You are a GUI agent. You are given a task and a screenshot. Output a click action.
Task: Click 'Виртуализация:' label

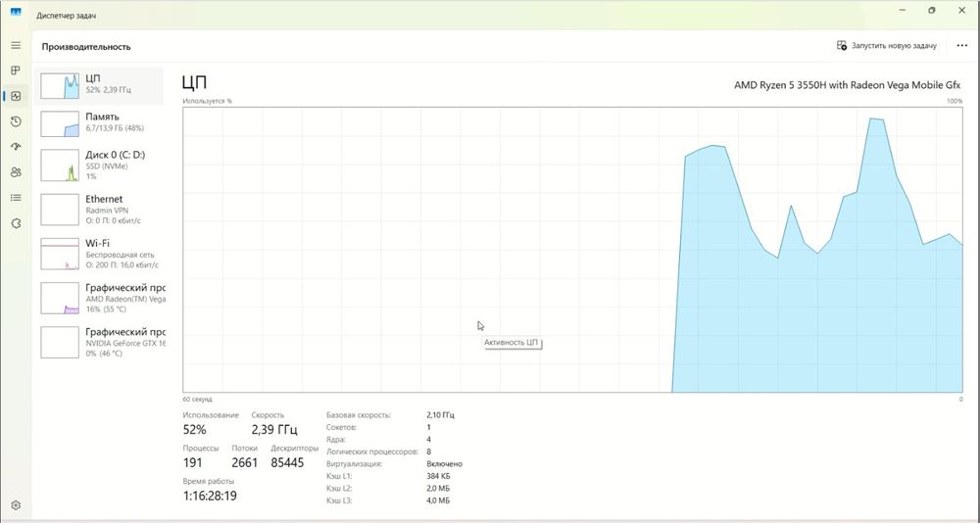(x=354, y=464)
